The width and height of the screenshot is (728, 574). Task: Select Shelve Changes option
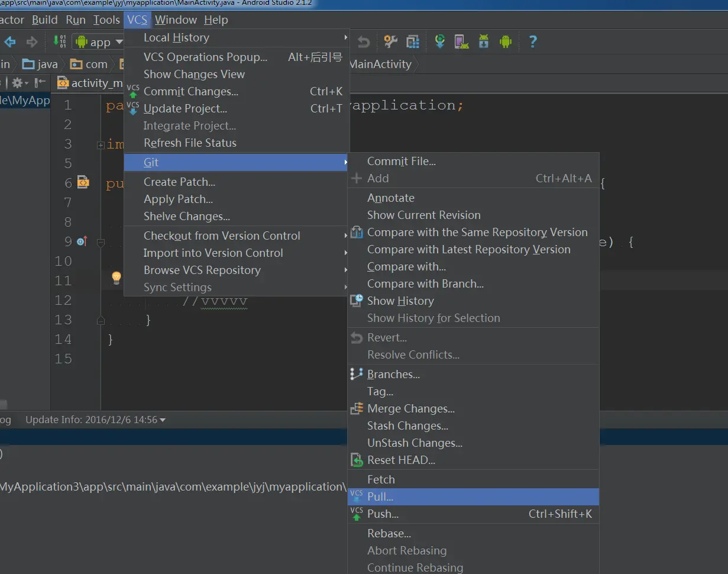pos(237,216)
